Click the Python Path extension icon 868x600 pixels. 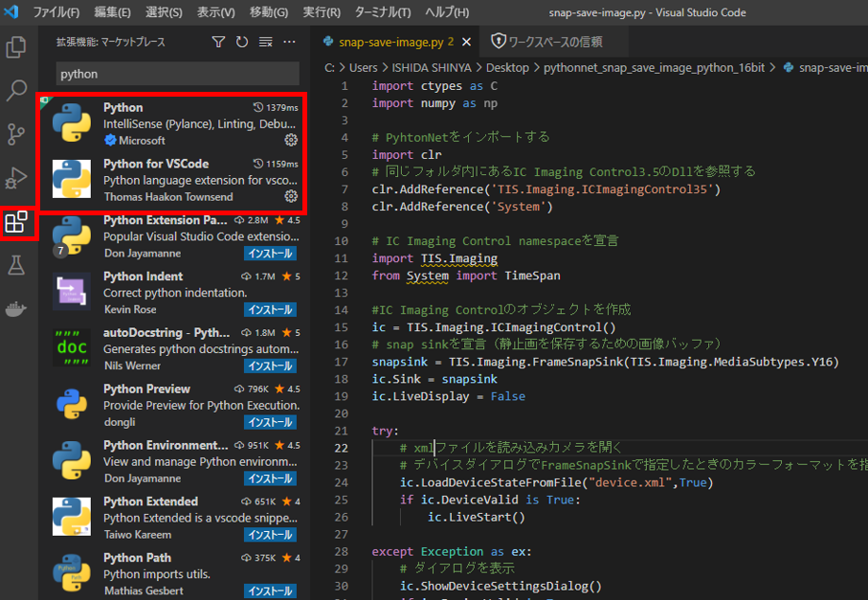pos(72,573)
